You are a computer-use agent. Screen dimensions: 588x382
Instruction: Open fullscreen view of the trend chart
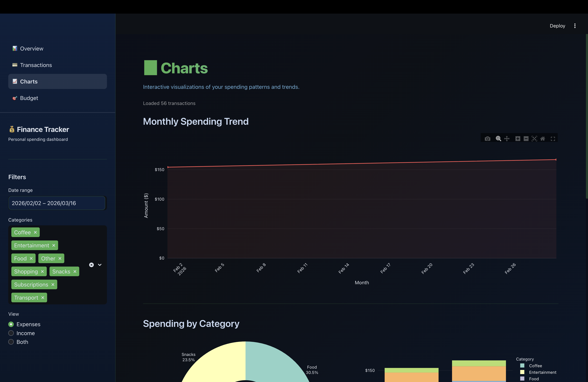[553, 138]
